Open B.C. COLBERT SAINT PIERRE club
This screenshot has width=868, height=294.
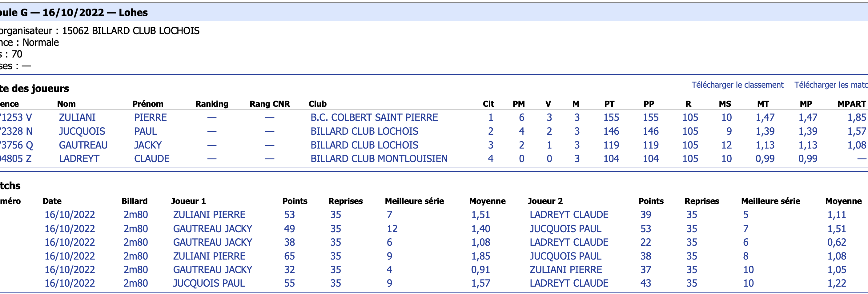[x=374, y=117]
